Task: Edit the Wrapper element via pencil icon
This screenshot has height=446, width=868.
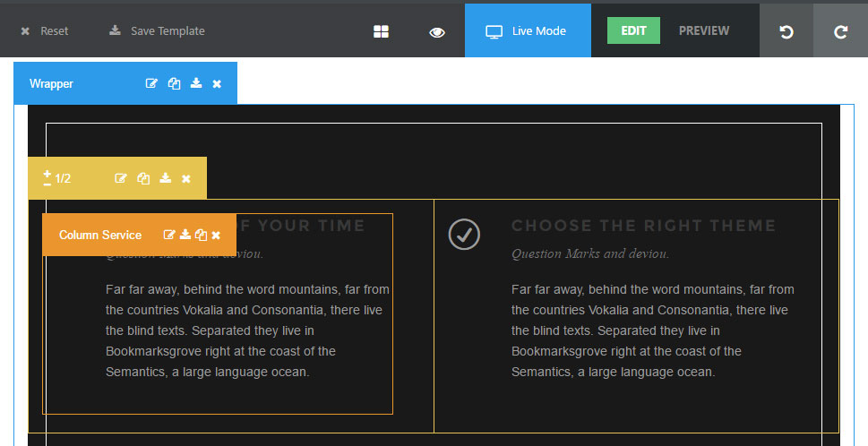Action: [151, 83]
